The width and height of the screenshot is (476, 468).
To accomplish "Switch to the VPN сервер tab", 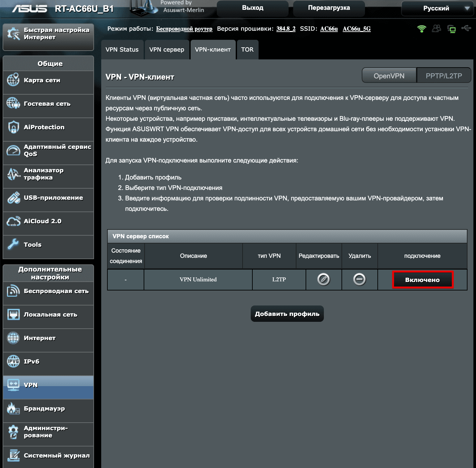I will [x=167, y=50].
